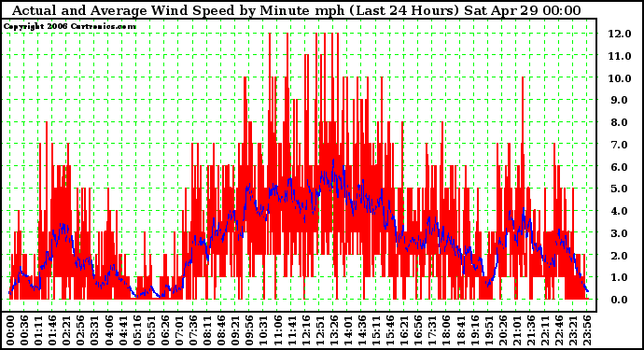644x350 pixels.
Task: Click the 12.0 y-axis label
Action: click(620, 34)
